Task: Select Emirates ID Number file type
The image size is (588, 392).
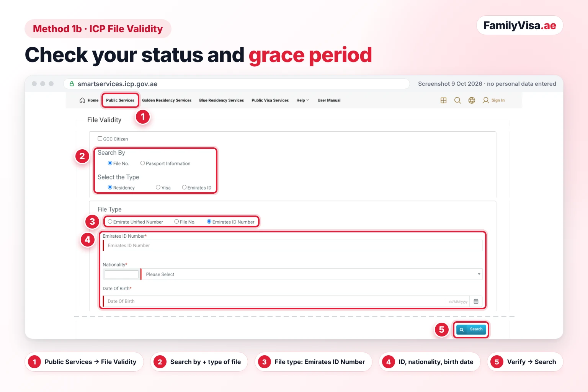Action: pos(209,222)
